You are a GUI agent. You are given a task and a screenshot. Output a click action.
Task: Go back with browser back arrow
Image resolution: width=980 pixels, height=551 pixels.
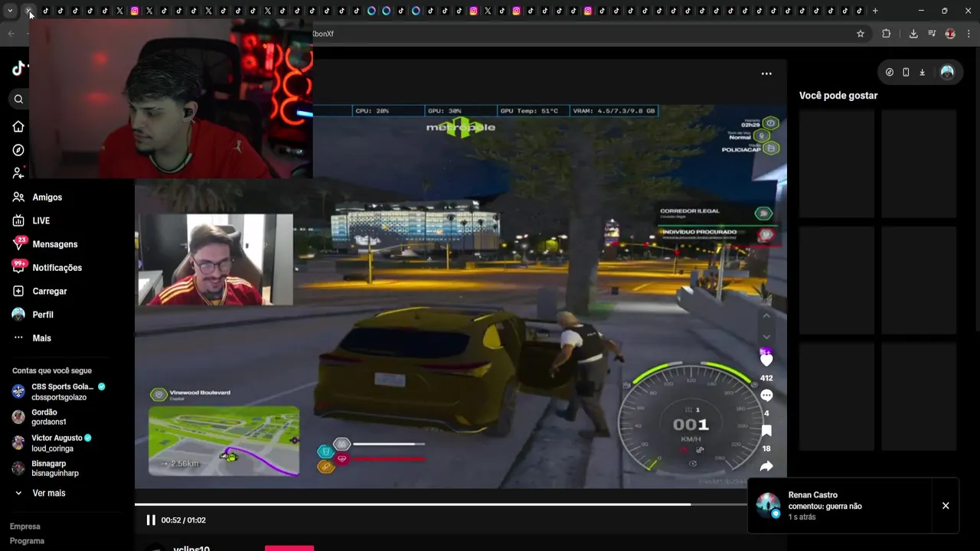point(11,34)
